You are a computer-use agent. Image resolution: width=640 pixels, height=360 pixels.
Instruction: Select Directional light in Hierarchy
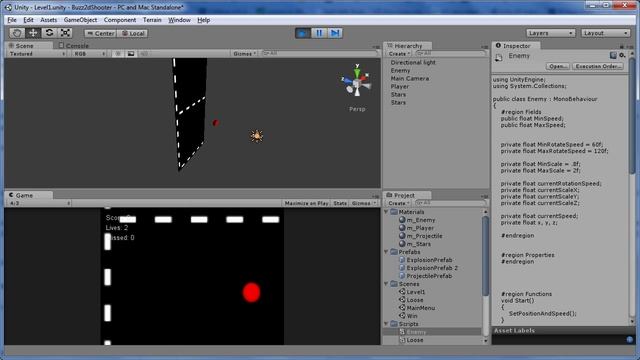pyautogui.click(x=413, y=62)
